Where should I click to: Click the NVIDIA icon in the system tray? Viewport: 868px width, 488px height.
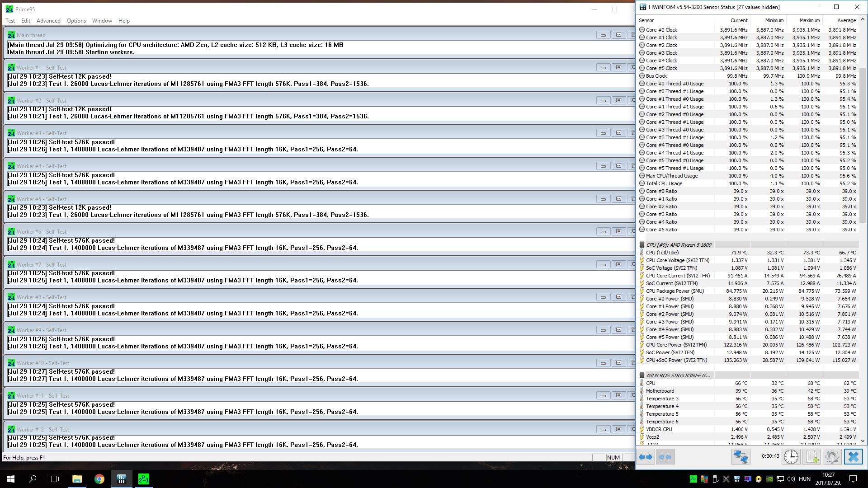[x=769, y=479]
